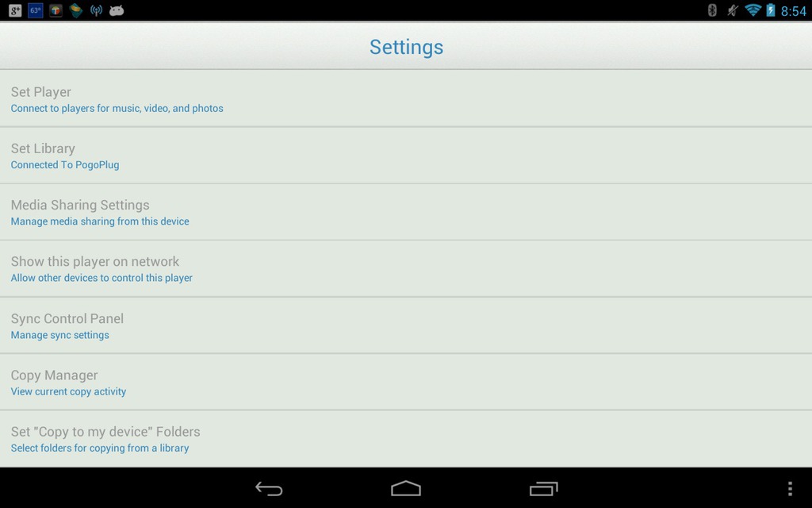Image resolution: width=812 pixels, height=508 pixels.
Task: Tap the 8:54 clock in status bar
Action: click(793, 11)
